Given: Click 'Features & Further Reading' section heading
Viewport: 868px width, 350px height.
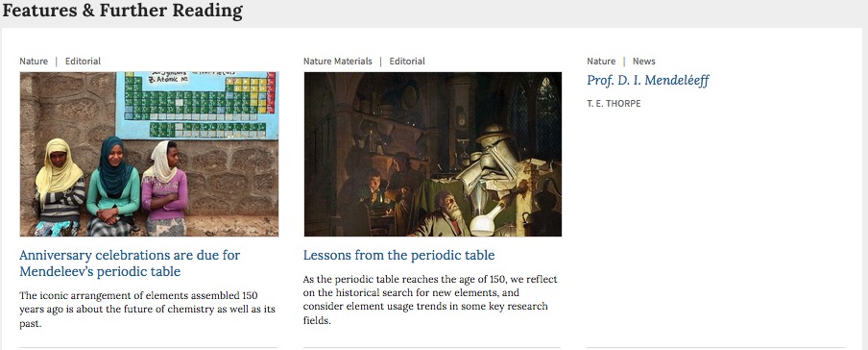Looking at the screenshot, I should point(122,11).
